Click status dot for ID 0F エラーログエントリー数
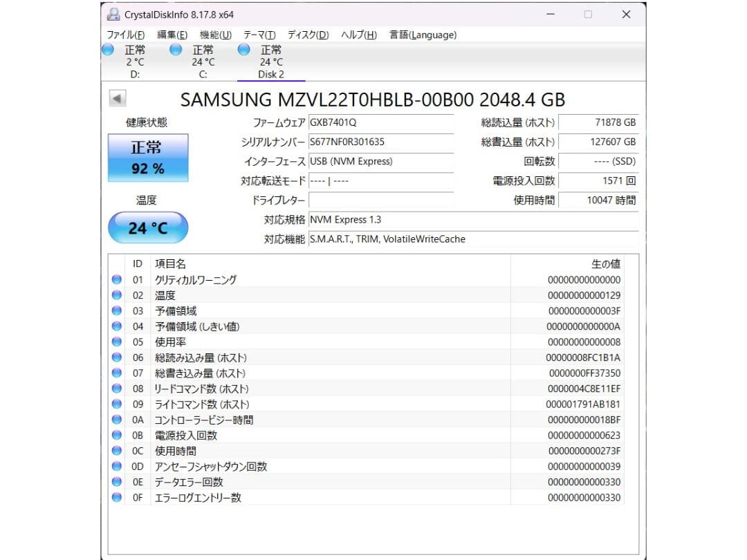Screen dimensions: 747x560 point(117,497)
